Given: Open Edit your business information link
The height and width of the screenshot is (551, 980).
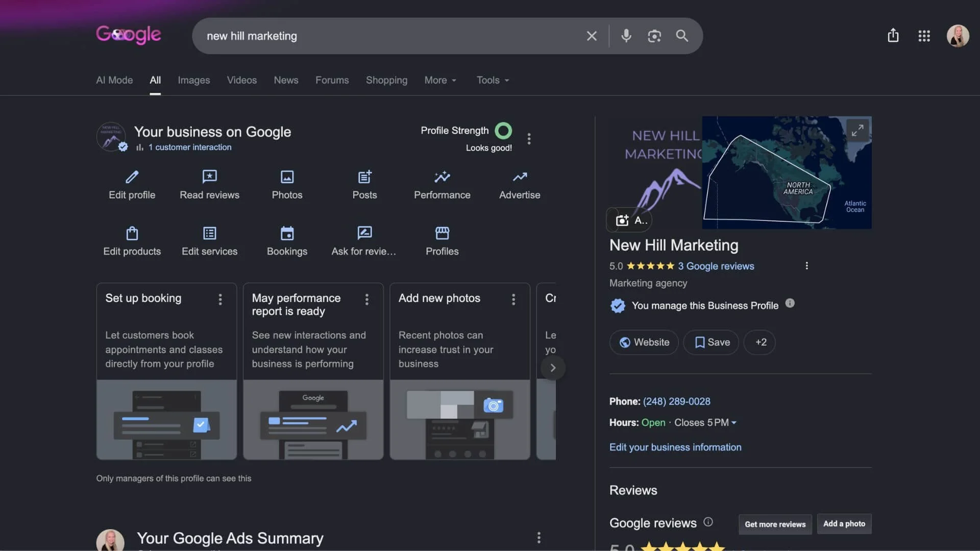Looking at the screenshot, I should 675,447.
